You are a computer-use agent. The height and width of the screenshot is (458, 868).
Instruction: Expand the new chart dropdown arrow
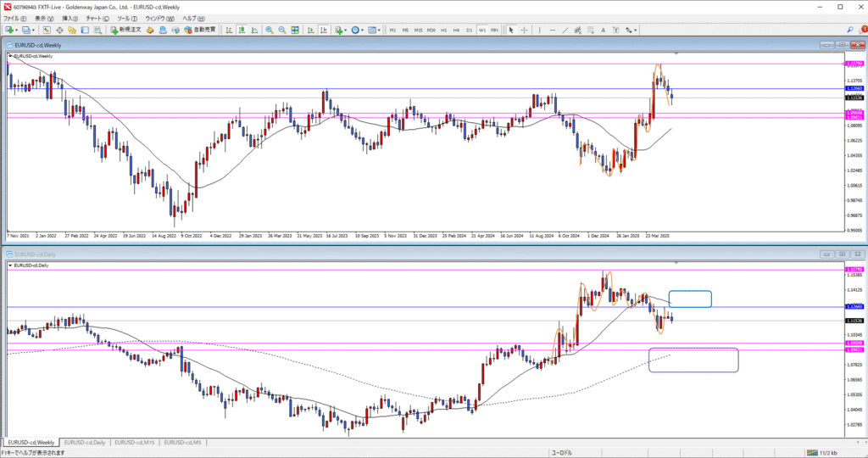(17, 30)
